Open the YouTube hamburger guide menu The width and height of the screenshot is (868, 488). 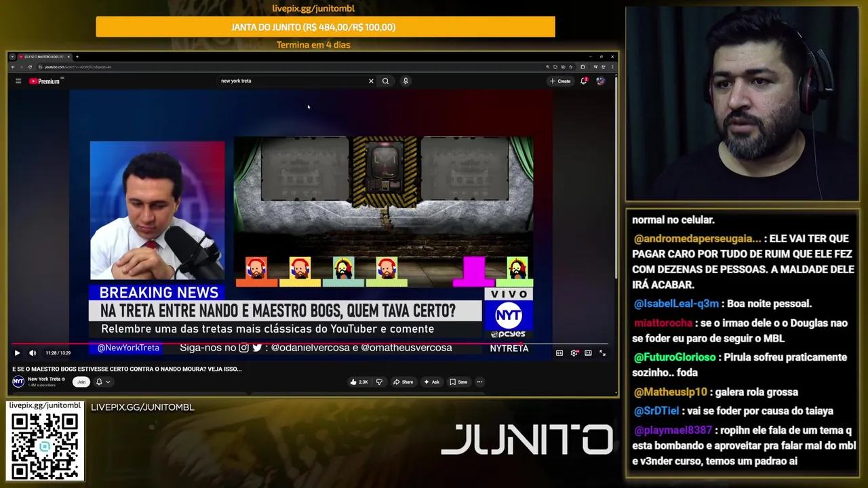(x=18, y=81)
